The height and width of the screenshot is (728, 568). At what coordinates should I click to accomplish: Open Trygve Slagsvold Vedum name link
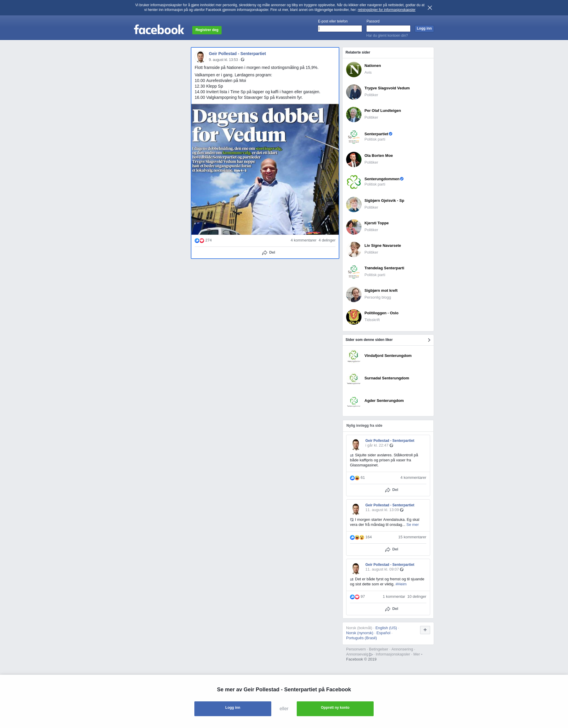coord(387,88)
